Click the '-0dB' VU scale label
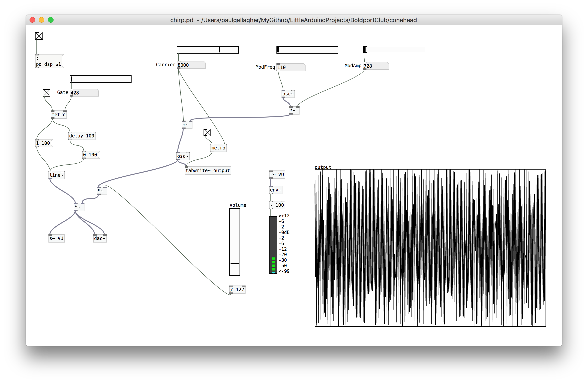 tap(284, 232)
